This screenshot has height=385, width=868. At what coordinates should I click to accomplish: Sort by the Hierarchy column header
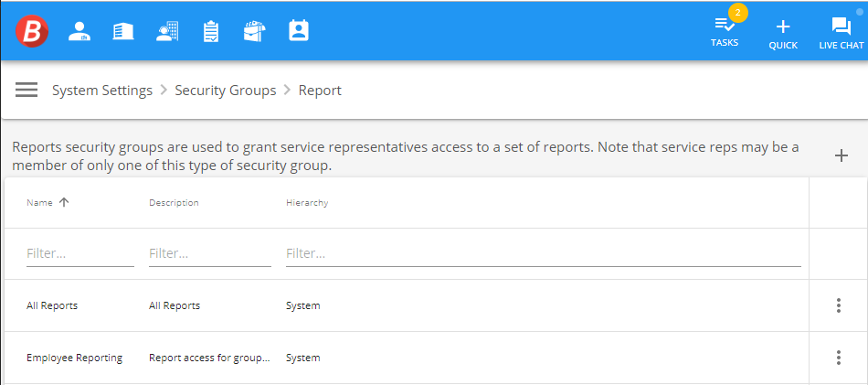(x=307, y=203)
